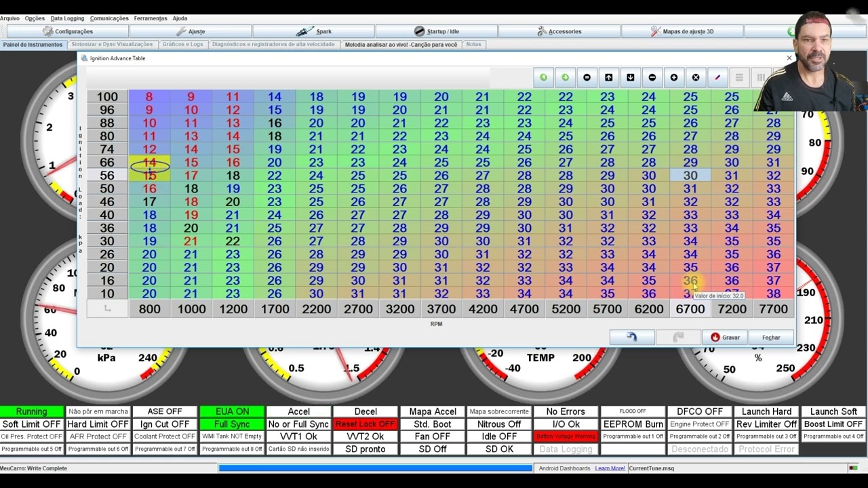Click the green left-arrow table toolbar icon
Viewport: 868px width, 488px height.
point(543,77)
